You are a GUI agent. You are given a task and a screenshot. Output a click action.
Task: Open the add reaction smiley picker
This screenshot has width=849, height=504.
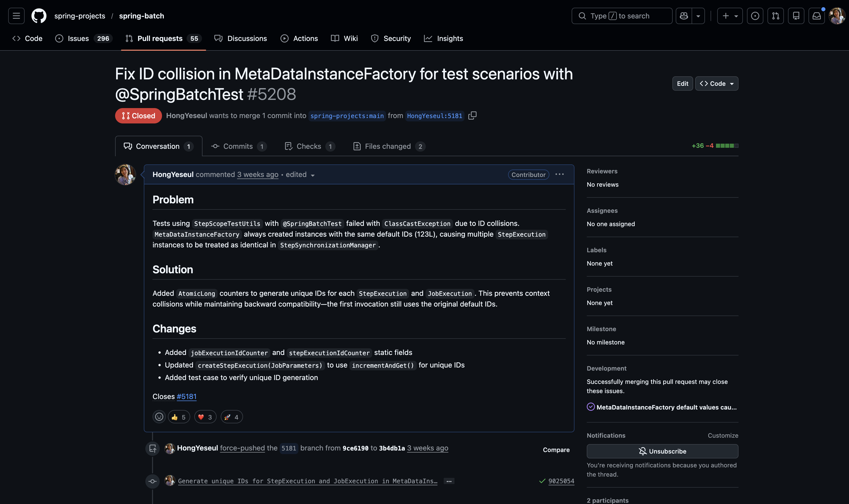click(x=159, y=417)
